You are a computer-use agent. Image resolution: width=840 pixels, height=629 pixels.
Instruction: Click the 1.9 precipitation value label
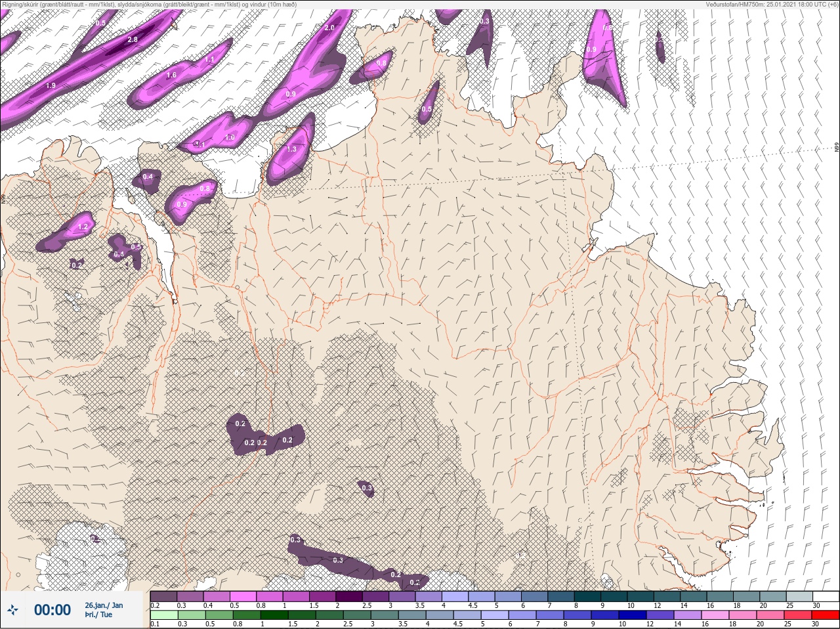coord(51,86)
